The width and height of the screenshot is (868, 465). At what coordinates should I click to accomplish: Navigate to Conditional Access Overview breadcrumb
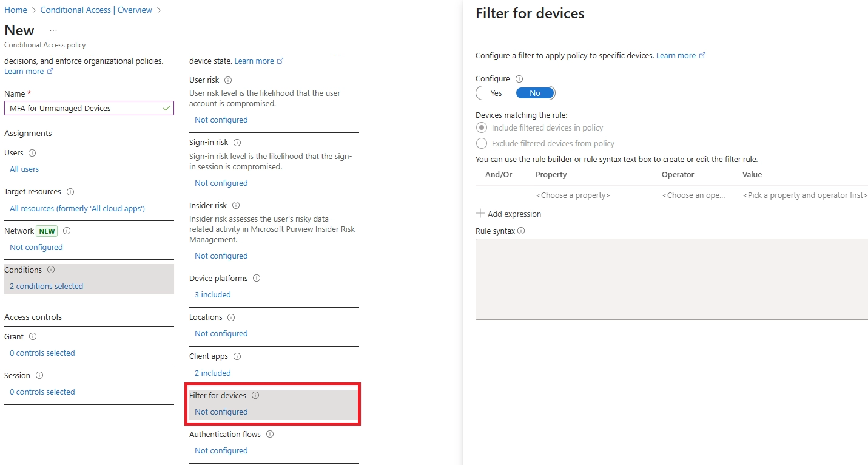96,10
